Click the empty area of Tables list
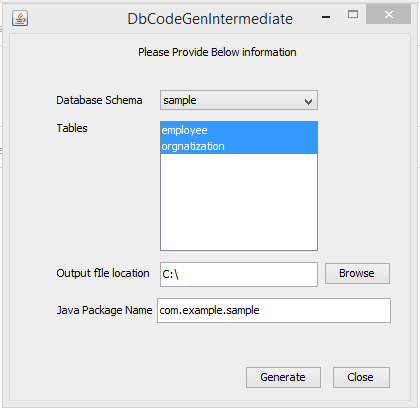The width and height of the screenshot is (420, 411). pyautogui.click(x=239, y=201)
